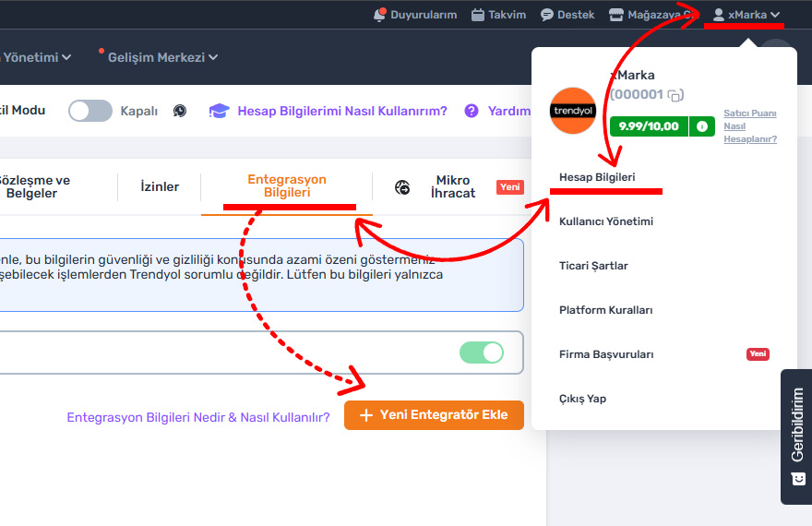Open Hesap Bilgileri from account menu
This screenshot has width=812, height=526.
point(597,177)
